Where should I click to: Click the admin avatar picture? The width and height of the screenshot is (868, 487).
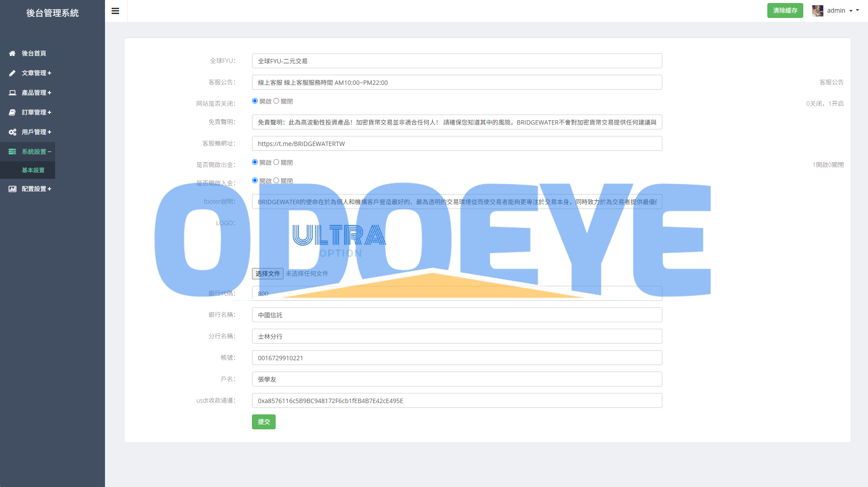[817, 10]
